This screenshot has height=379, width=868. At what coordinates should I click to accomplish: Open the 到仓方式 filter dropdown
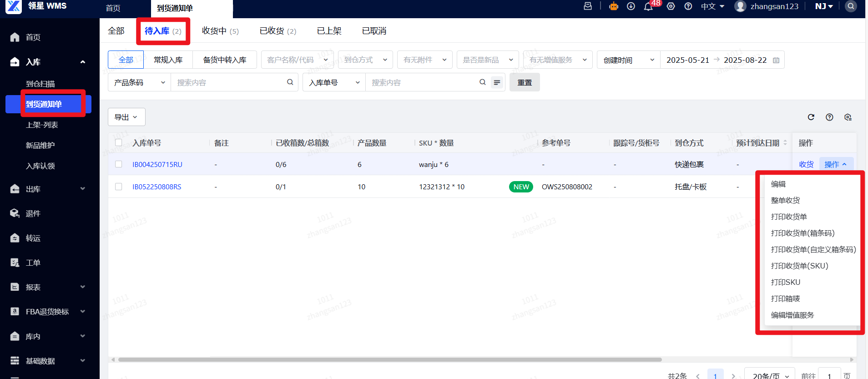pos(366,60)
